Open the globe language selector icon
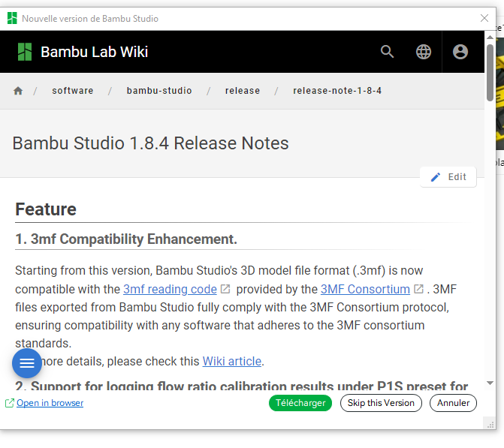Screen dimensions: 504x448 (x=424, y=52)
